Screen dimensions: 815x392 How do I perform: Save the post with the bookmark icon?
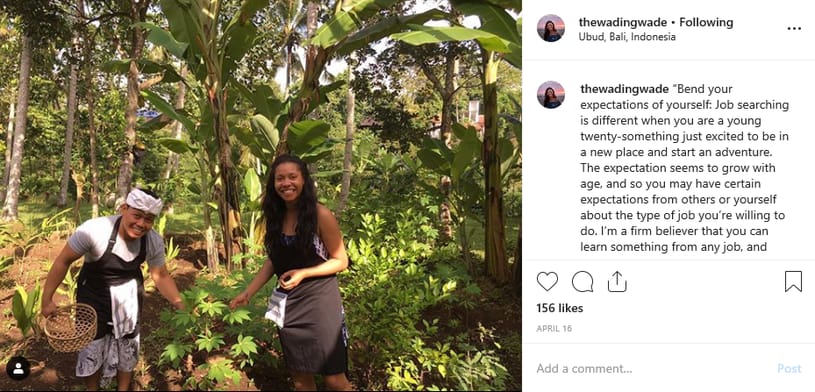793,281
